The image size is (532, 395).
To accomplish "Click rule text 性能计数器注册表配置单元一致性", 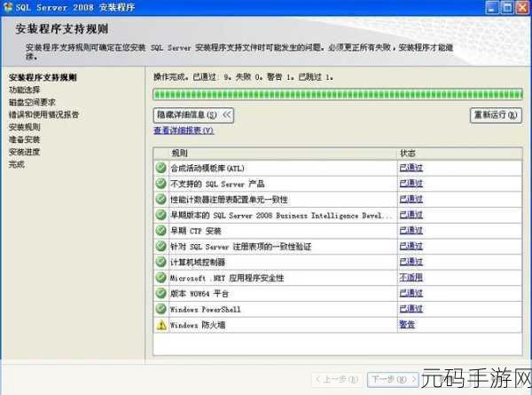I will 229,200.
